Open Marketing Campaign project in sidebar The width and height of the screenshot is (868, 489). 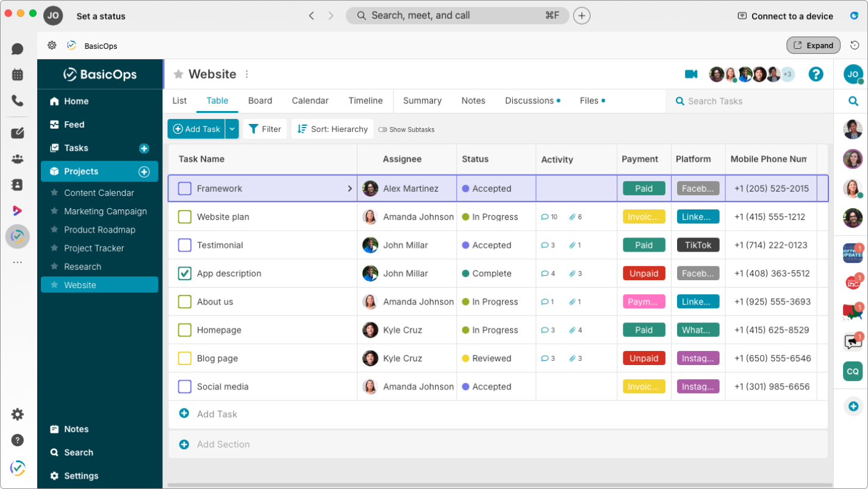point(106,211)
